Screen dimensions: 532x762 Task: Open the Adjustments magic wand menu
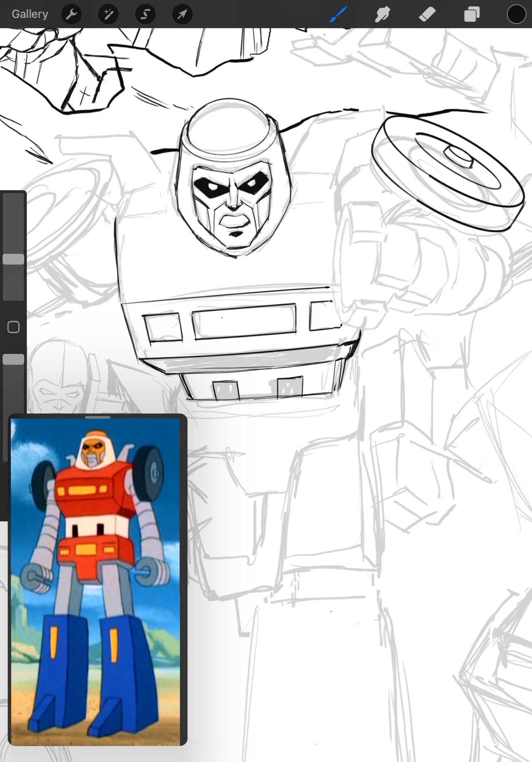coord(108,14)
